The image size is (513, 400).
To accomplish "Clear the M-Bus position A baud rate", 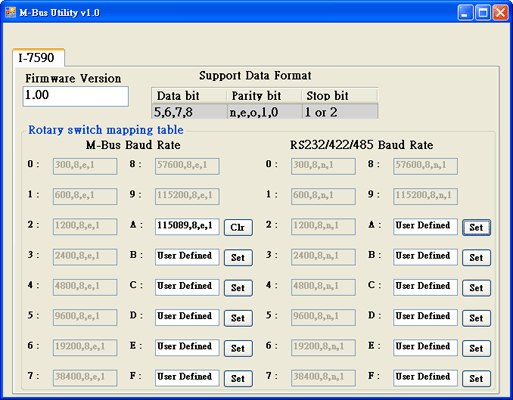I will click(238, 227).
